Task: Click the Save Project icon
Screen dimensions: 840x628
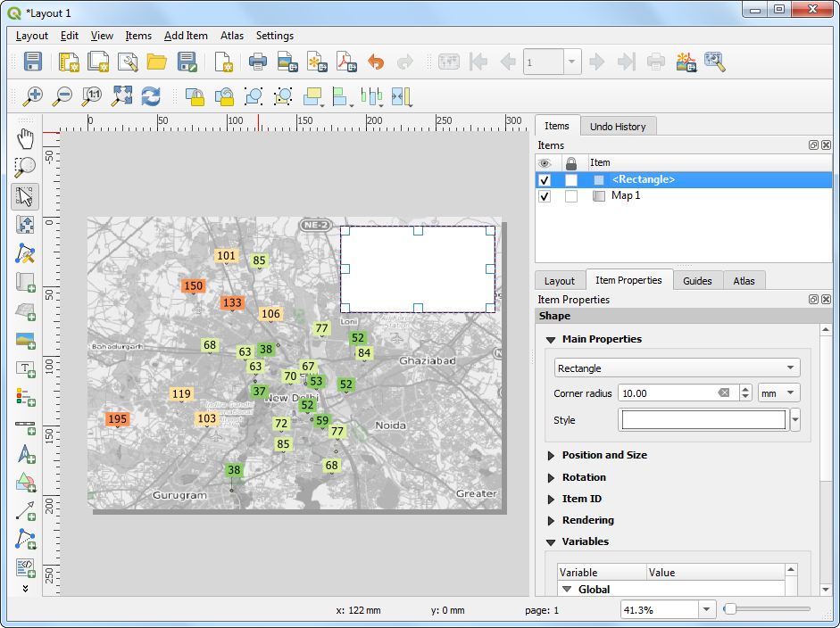Action: pyautogui.click(x=33, y=62)
